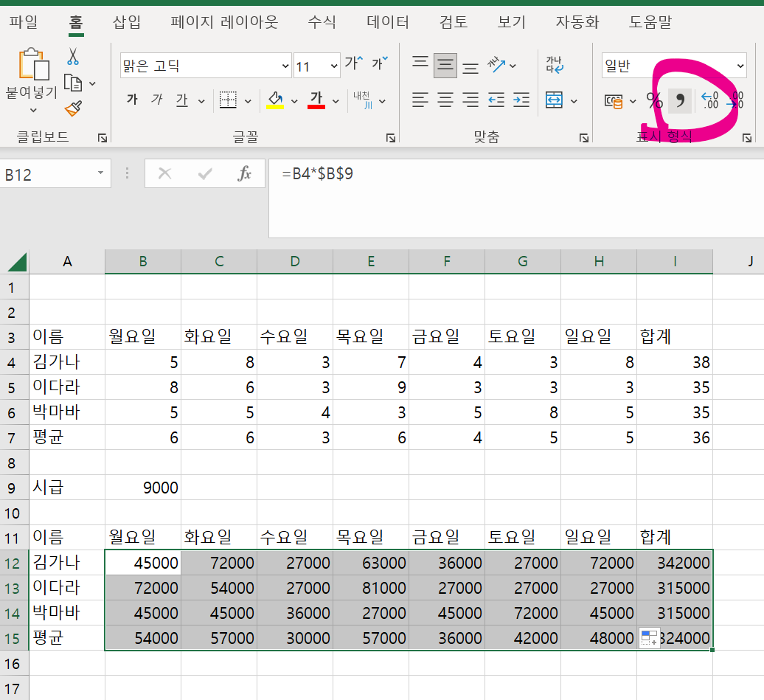
Task: Open clipboard dialog launcher
Action: coord(103,138)
